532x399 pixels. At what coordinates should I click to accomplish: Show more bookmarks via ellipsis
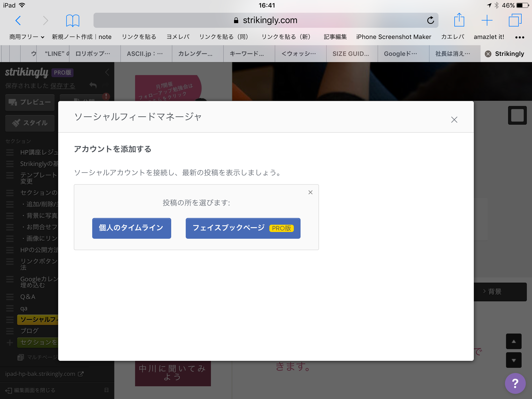point(520,37)
